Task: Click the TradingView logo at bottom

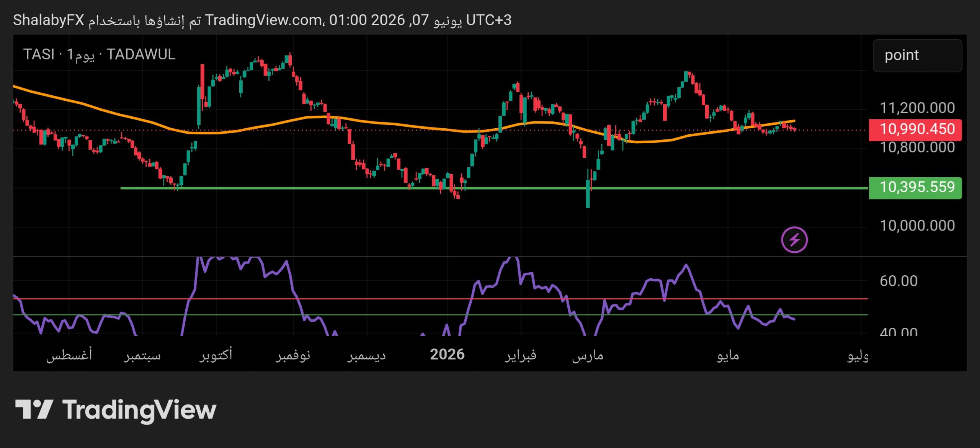Action: (x=116, y=410)
